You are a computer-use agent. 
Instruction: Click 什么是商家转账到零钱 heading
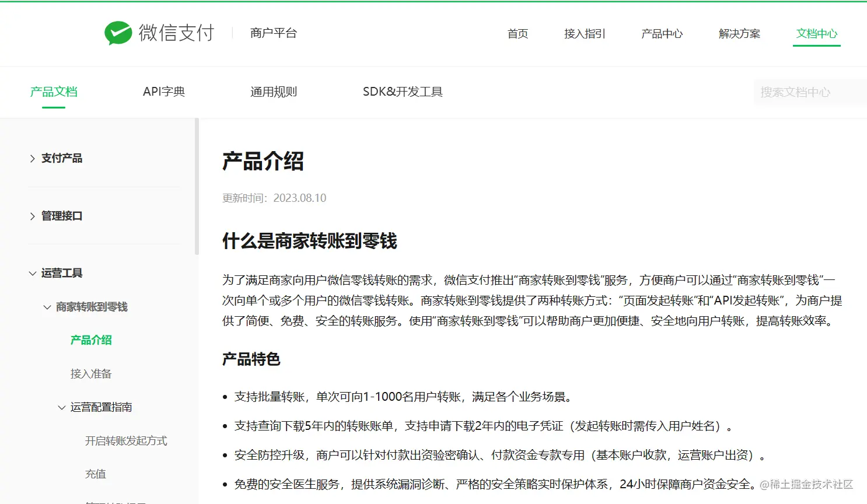coord(310,241)
